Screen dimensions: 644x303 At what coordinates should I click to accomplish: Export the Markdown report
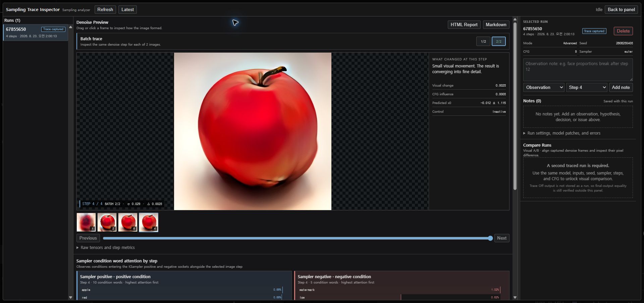496,25
